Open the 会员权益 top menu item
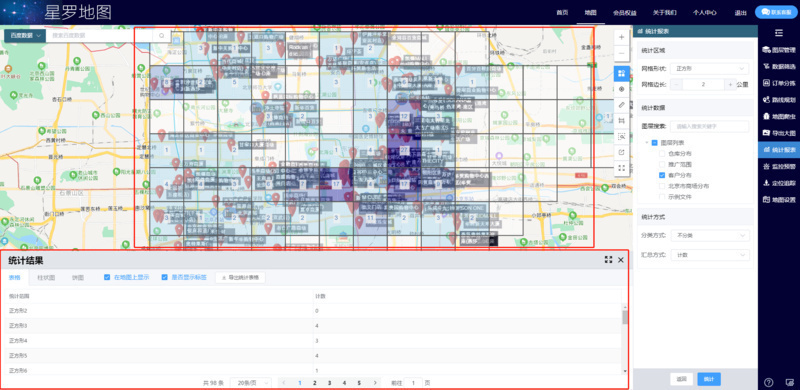 [624, 13]
